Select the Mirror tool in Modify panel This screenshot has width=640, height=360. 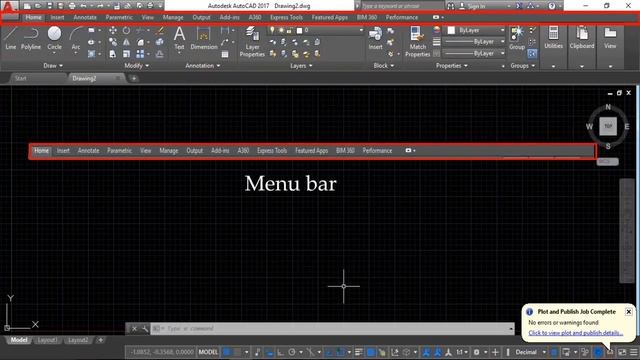pyautogui.click(x=127, y=42)
